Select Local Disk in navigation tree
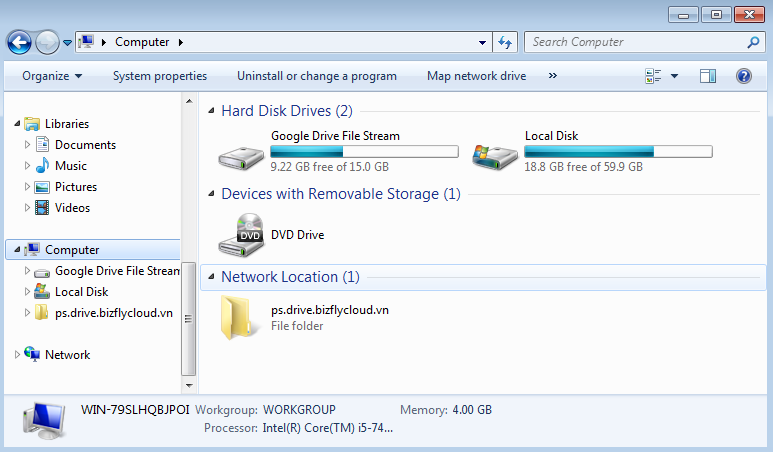The image size is (773, 452). 81,292
